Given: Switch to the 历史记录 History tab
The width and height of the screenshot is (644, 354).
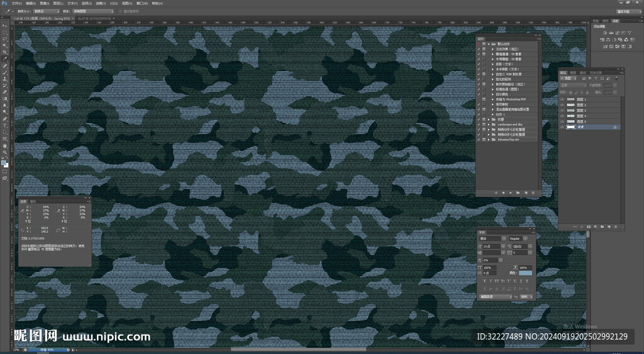Looking at the screenshot, I should (596, 73).
